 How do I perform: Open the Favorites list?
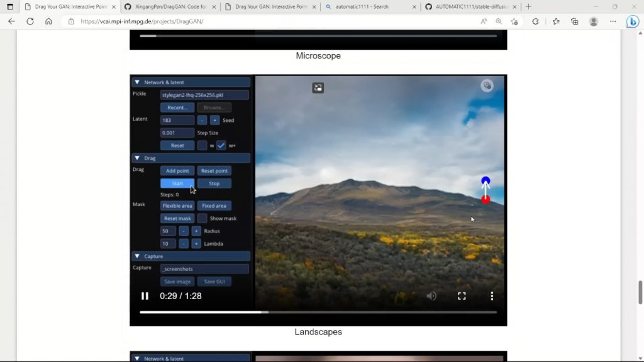click(x=556, y=21)
